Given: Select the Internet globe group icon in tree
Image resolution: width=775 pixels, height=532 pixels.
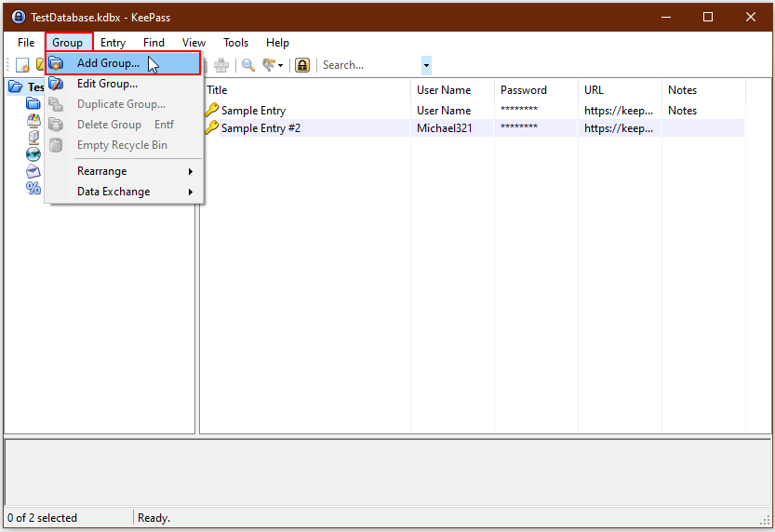Looking at the screenshot, I should pyautogui.click(x=33, y=154).
